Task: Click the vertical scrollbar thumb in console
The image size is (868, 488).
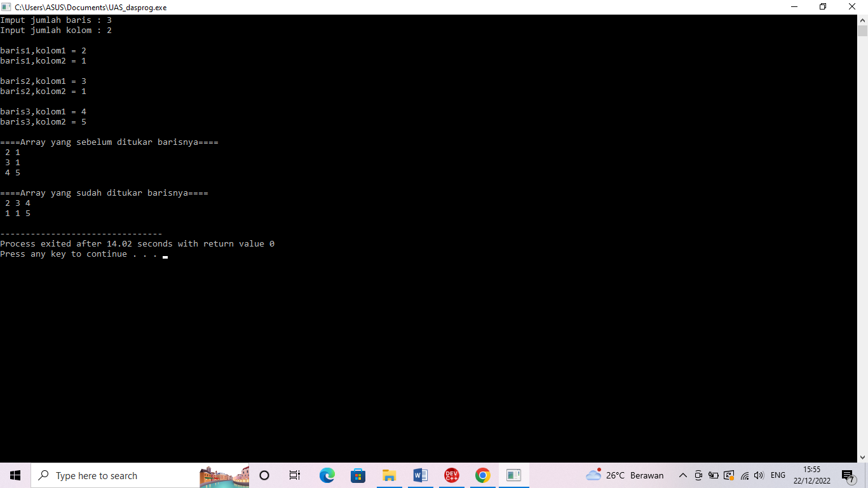Action: point(862,30)
